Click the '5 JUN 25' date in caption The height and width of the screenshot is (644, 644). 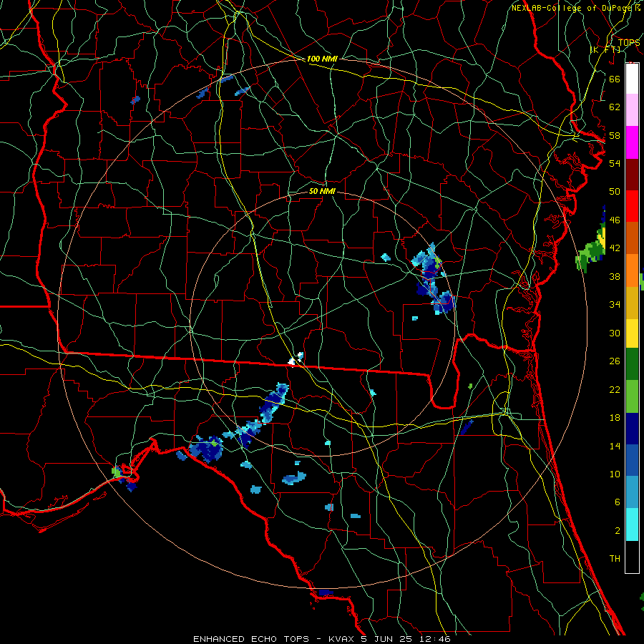[387, 639]
